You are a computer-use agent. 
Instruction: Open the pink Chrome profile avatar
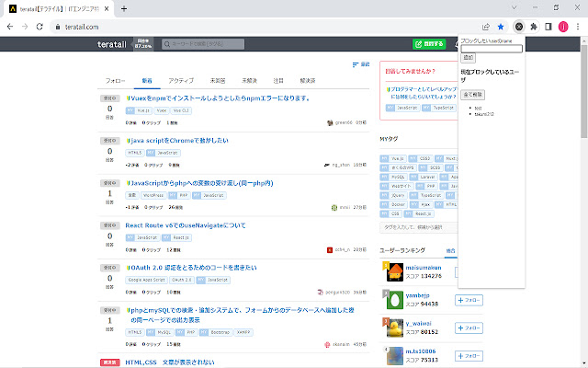tap(563, 27)
